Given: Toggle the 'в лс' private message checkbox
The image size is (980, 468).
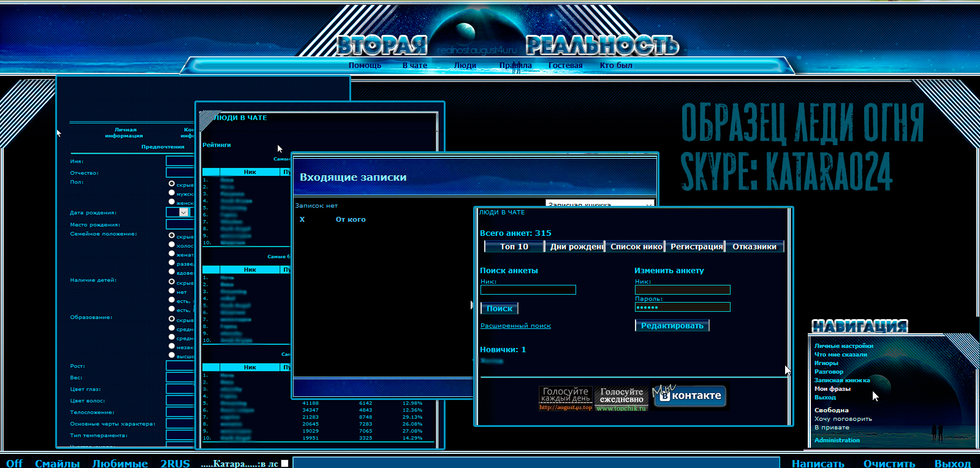Looking at the screenshot, I should (x=284, y=464).
